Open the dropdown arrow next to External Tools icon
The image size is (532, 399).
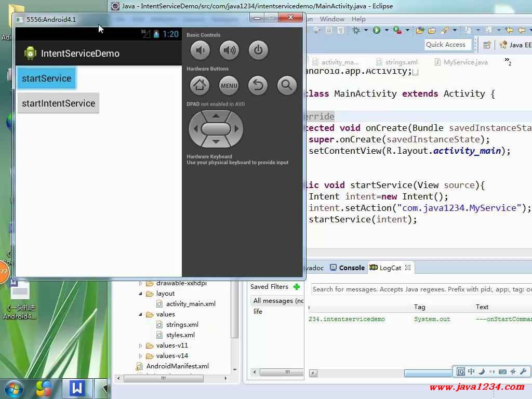(407, 31)
